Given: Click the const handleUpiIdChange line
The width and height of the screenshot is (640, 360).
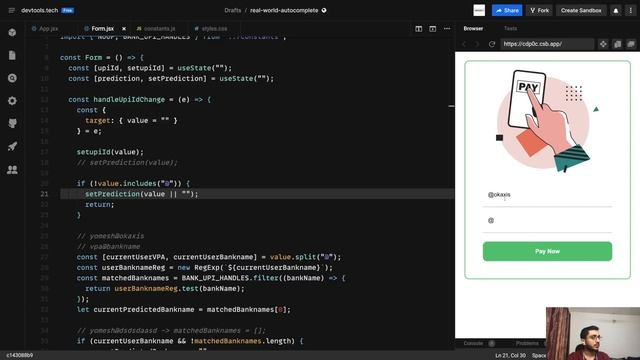Looking at the screenshot, I should pyautogui.click(x=140, y=100).
